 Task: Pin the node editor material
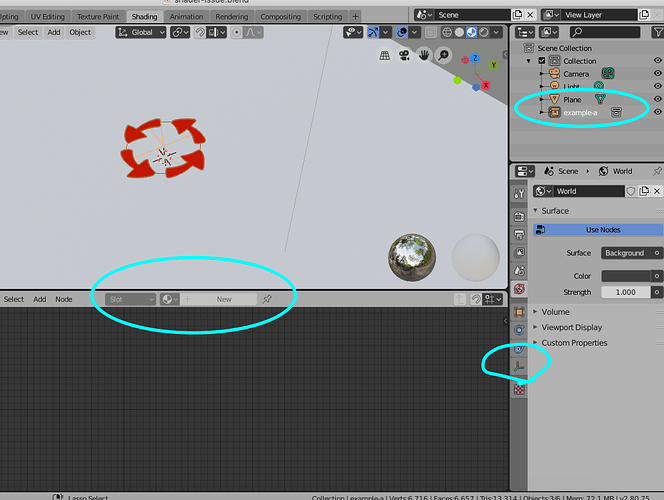267,299
